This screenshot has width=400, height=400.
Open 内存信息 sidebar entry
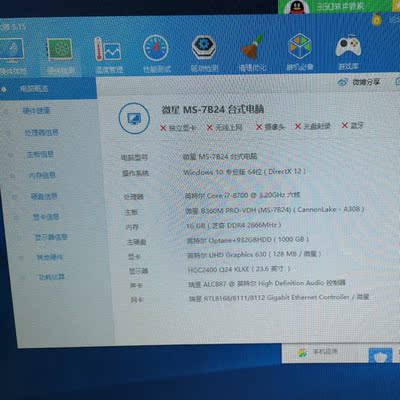(x=42, y=175)
